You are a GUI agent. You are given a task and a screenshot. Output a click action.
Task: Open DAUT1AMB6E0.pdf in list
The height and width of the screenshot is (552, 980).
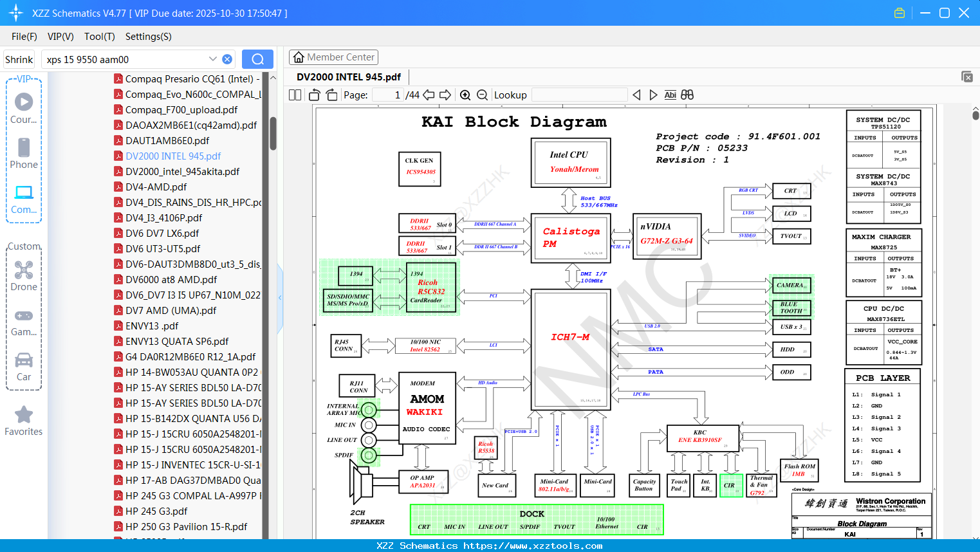point(162,140)
